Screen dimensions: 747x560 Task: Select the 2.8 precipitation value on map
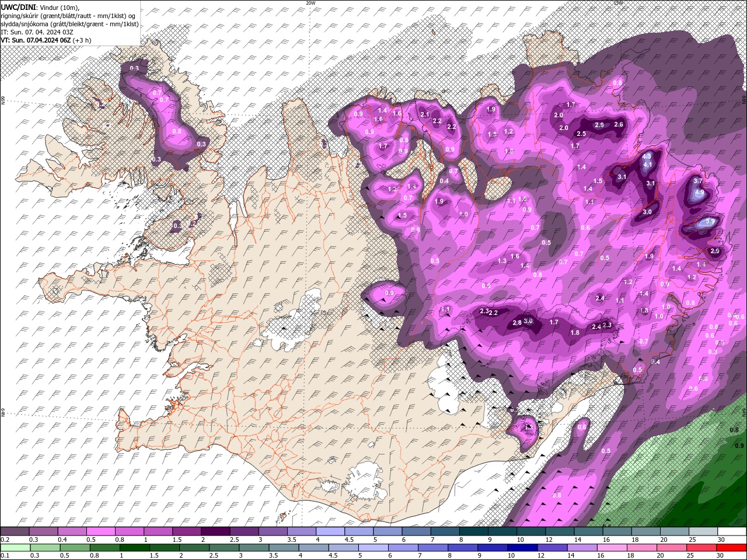516,323
